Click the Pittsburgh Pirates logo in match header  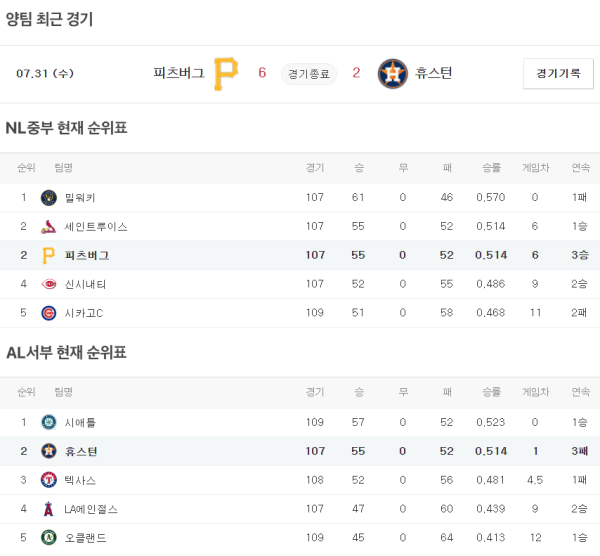226,73
